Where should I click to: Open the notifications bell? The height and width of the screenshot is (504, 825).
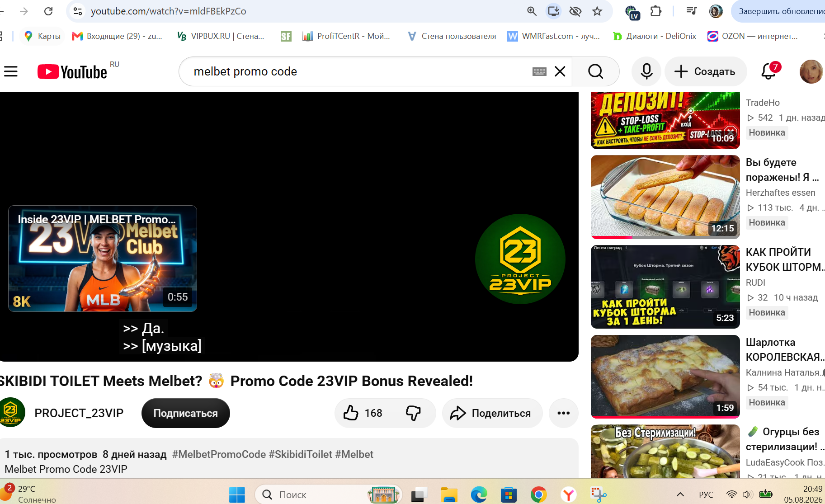tap(769, 71)
